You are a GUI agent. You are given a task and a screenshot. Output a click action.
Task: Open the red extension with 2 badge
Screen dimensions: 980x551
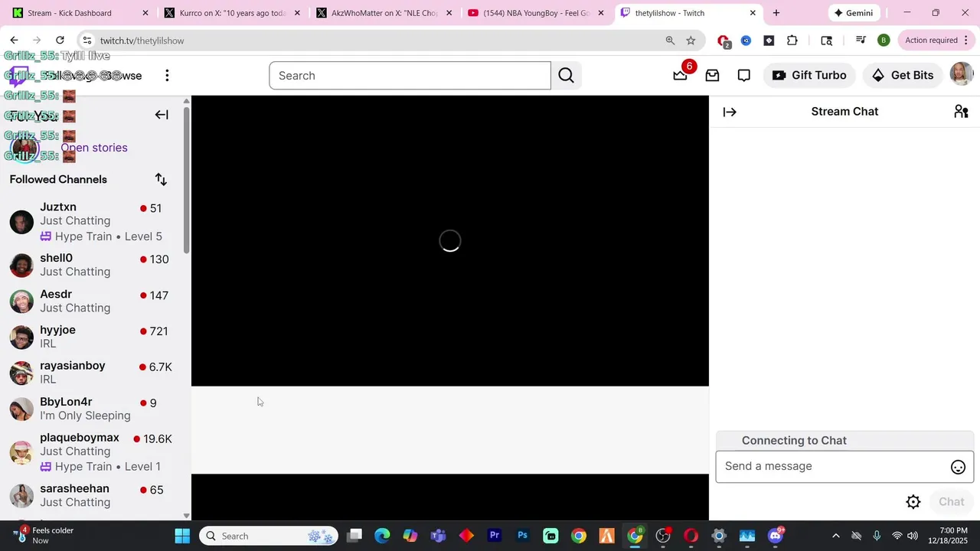coord(724,41)
